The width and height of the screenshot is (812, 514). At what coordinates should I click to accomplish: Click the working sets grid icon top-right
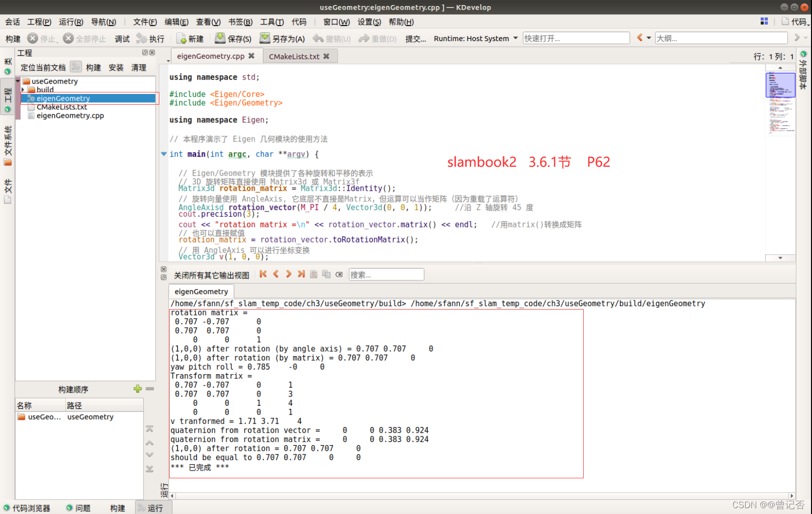coord(764,21)
